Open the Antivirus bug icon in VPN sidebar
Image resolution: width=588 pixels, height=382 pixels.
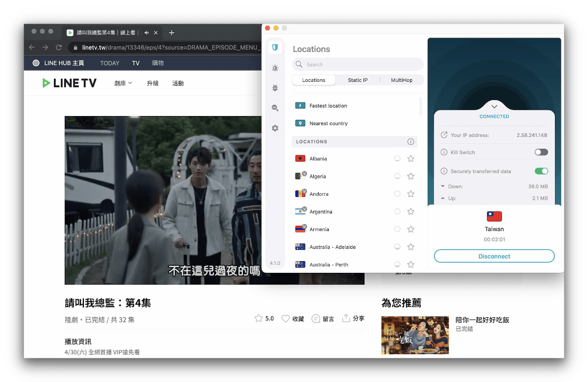tap(275, 88)
